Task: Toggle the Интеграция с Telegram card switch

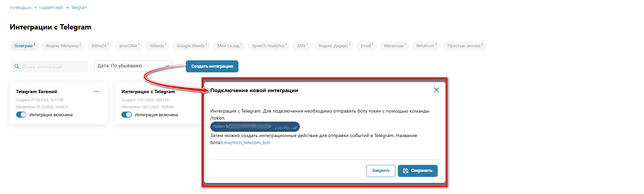Action: tap(126, 115)
